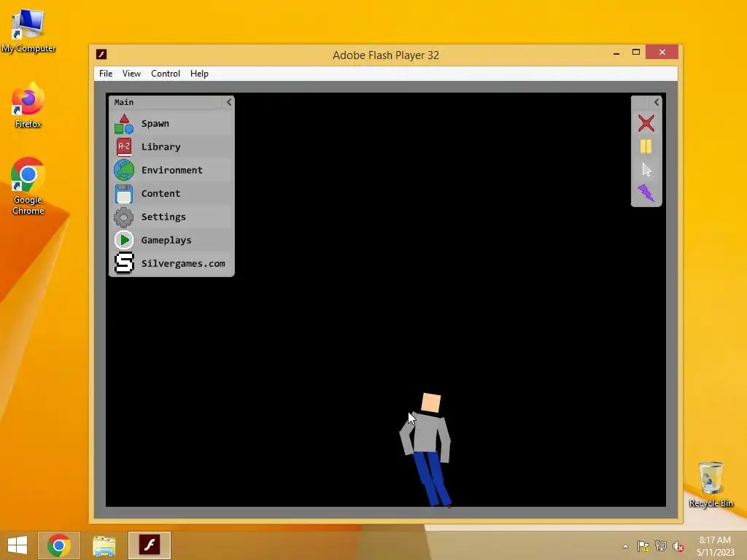Open the Library label entry
The image size is (747, 560).
160,147
